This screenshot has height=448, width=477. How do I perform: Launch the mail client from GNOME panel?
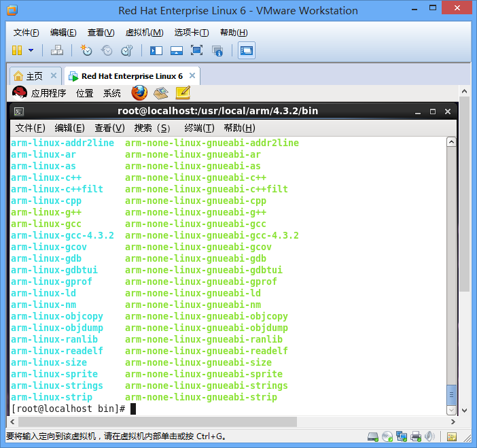coord(161,93)
